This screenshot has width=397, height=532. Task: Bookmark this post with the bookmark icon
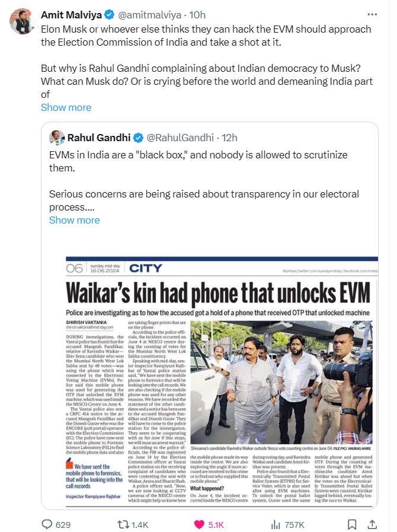click(352, 524)
